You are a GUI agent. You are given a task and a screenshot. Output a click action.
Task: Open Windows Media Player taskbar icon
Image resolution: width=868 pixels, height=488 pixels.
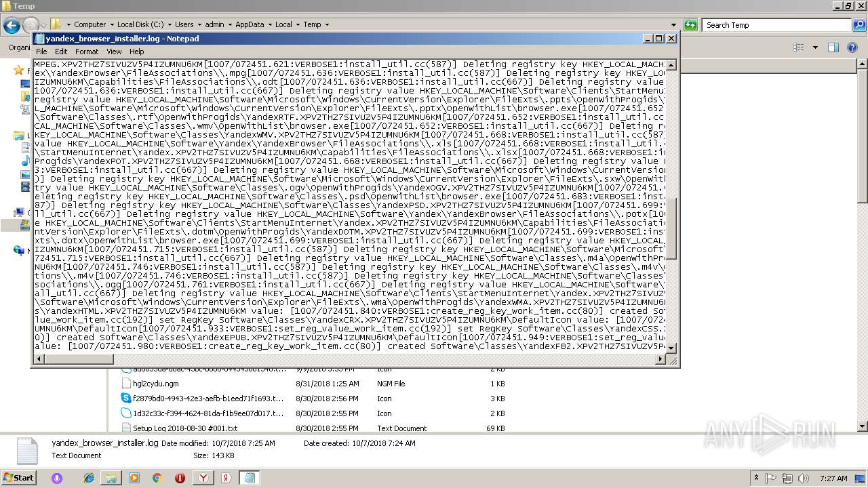click(x=134, y=478)
